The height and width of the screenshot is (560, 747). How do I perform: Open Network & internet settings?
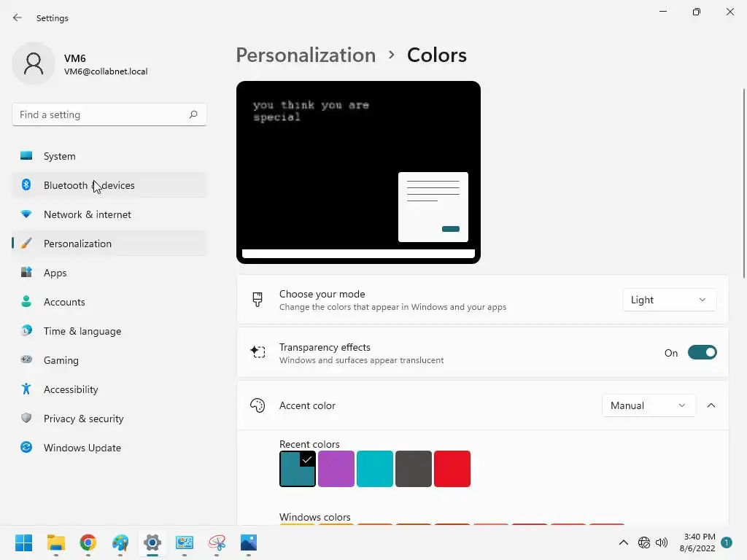[x=109, y=214]
